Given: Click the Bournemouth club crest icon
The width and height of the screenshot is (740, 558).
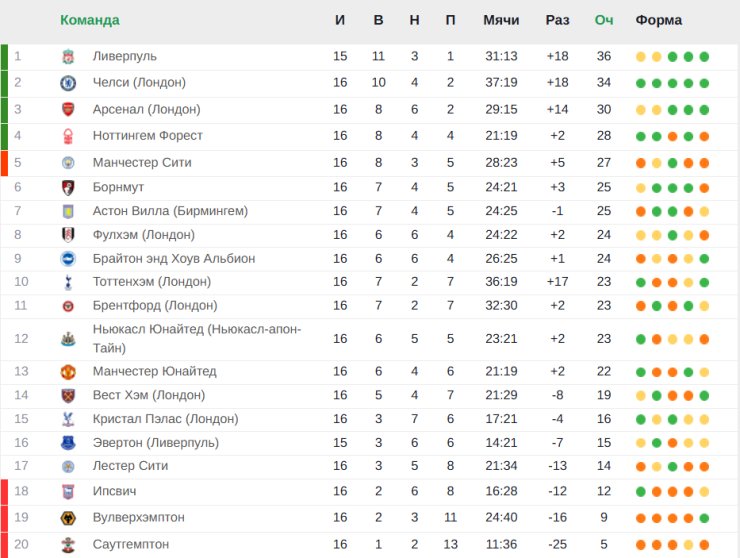Looking at the screenshot, I should tap(68, 187).
